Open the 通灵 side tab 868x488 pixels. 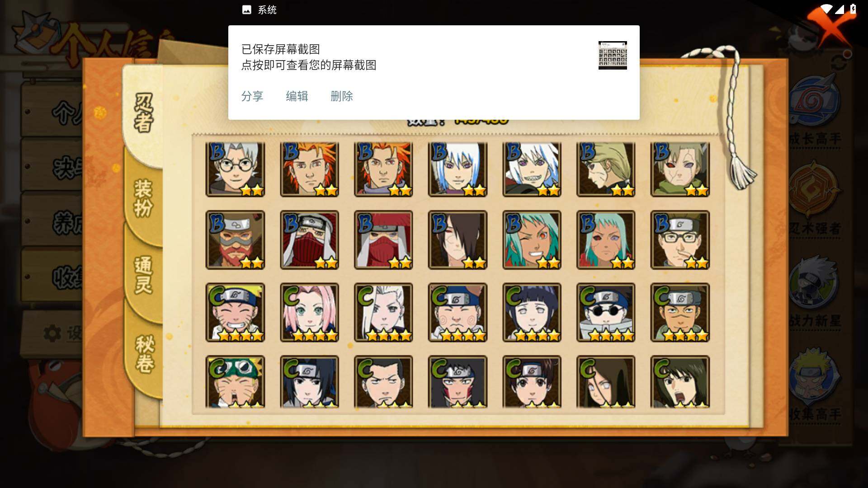coord(143,275)
